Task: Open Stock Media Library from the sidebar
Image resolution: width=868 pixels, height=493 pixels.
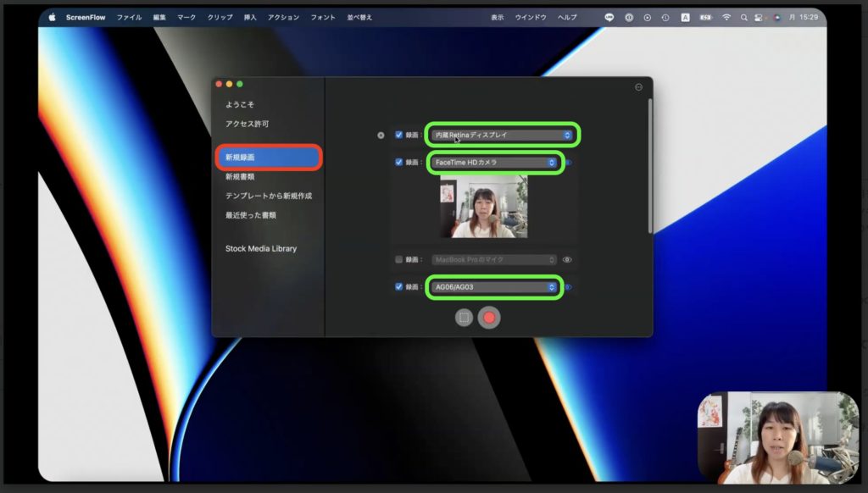Action: 261,249
